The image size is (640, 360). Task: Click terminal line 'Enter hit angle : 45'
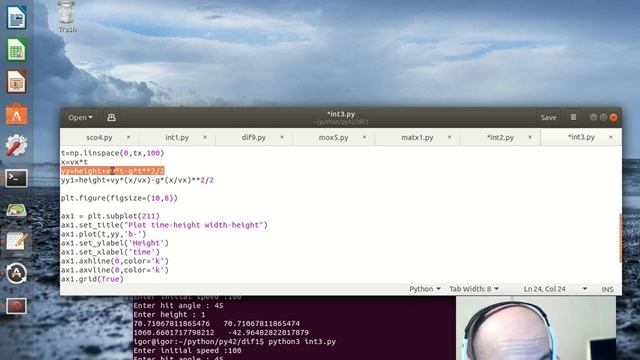[x=178, y=306]
